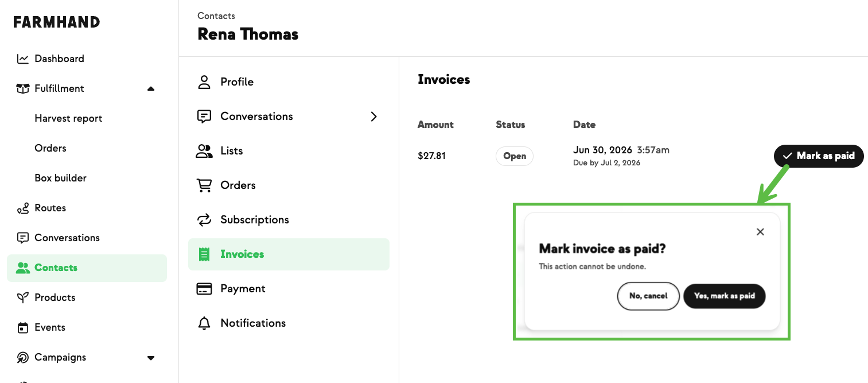Select the Notifications tab
The height and width of the screenshot is (383, 868).
tap(289, 323)
